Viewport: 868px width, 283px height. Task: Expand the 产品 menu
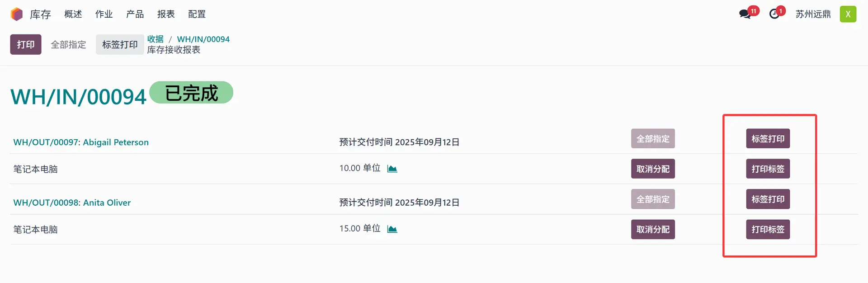pyautogui.click(x=135, y=14)
